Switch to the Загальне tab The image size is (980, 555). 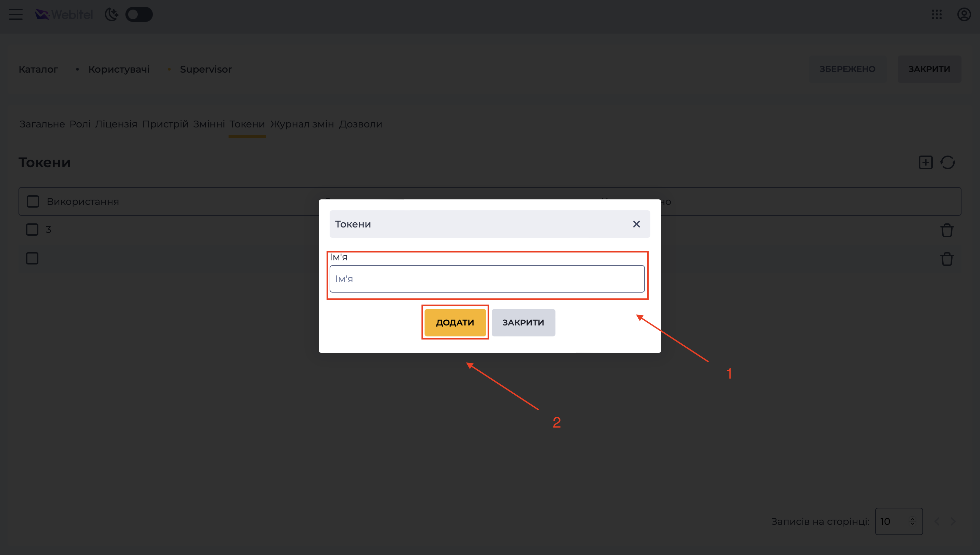point(42,124)
